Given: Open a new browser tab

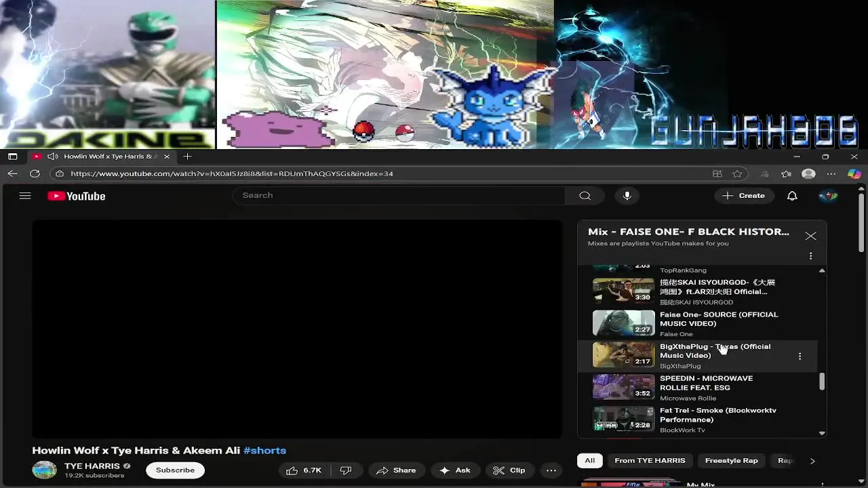Looking at the screenshot, I should tap(187, 157).
